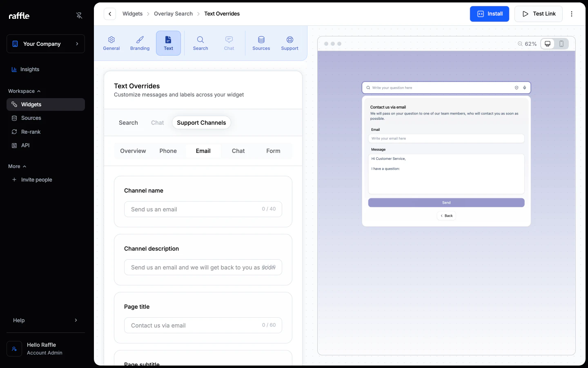Open Re-rank in the sidebar
The height and width of the screenshot is (368, 588).
coord(46,132)
